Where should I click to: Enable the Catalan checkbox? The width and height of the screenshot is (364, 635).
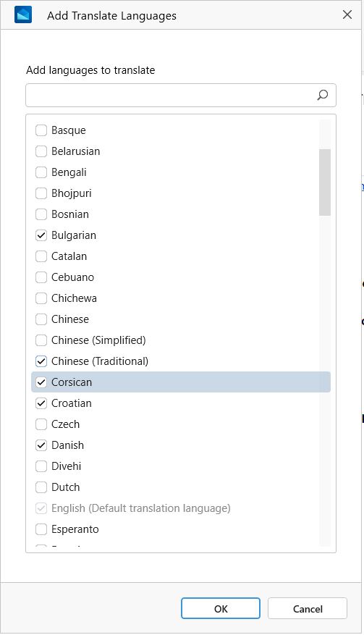41,256
